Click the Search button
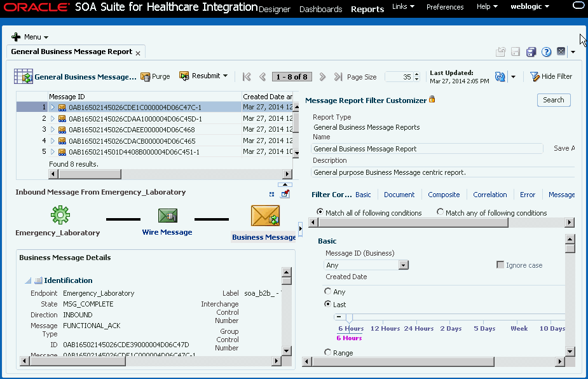 (x=554, y=100)
